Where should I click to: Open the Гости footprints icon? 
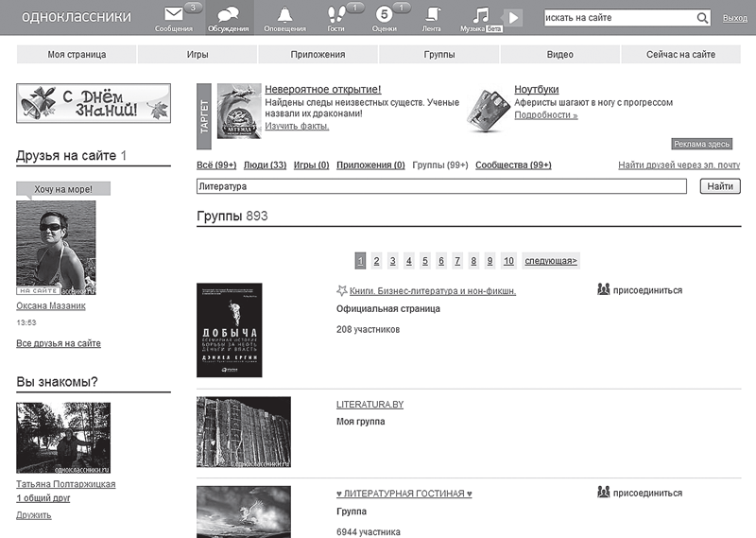pyautogui.click(x=336, y=14)
